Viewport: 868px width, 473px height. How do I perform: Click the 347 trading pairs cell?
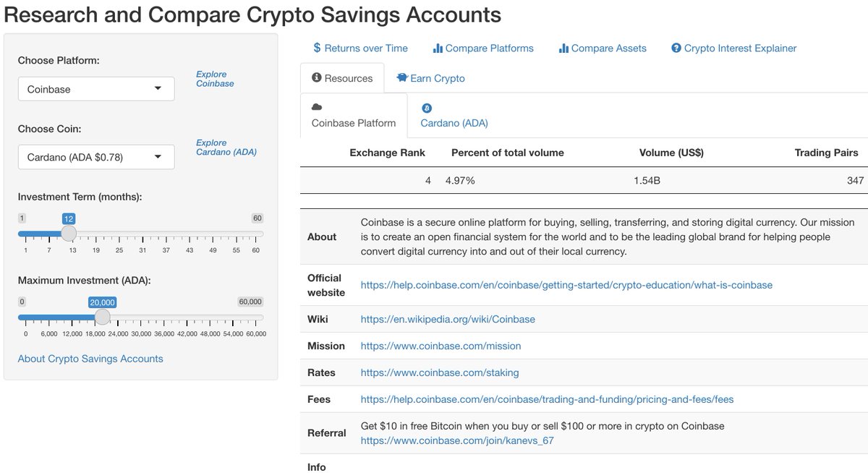pos(856,180)
